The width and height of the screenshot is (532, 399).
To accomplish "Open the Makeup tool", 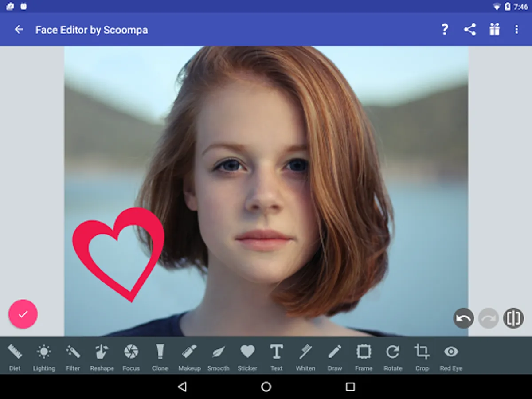I will click(189, 357).
